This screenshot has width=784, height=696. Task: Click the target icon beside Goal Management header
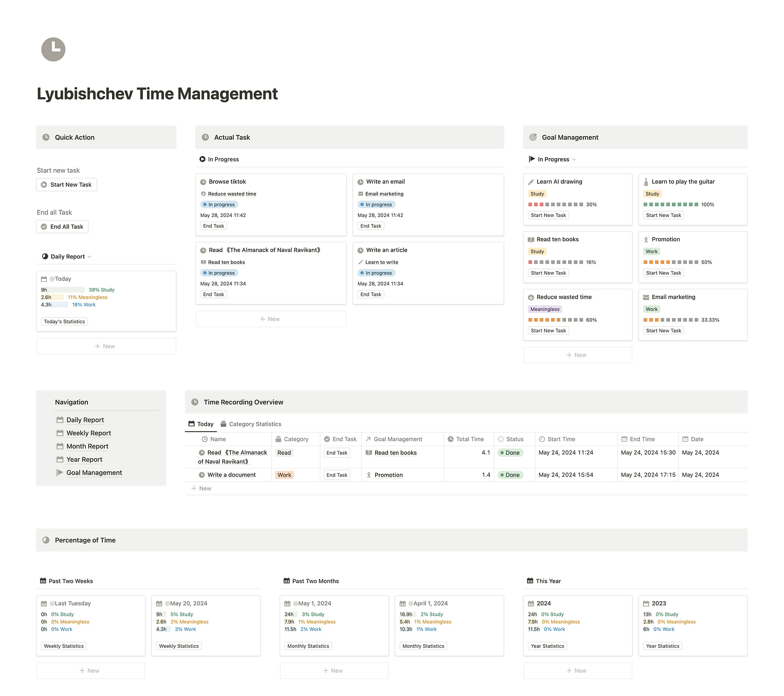tap(533, 137)
